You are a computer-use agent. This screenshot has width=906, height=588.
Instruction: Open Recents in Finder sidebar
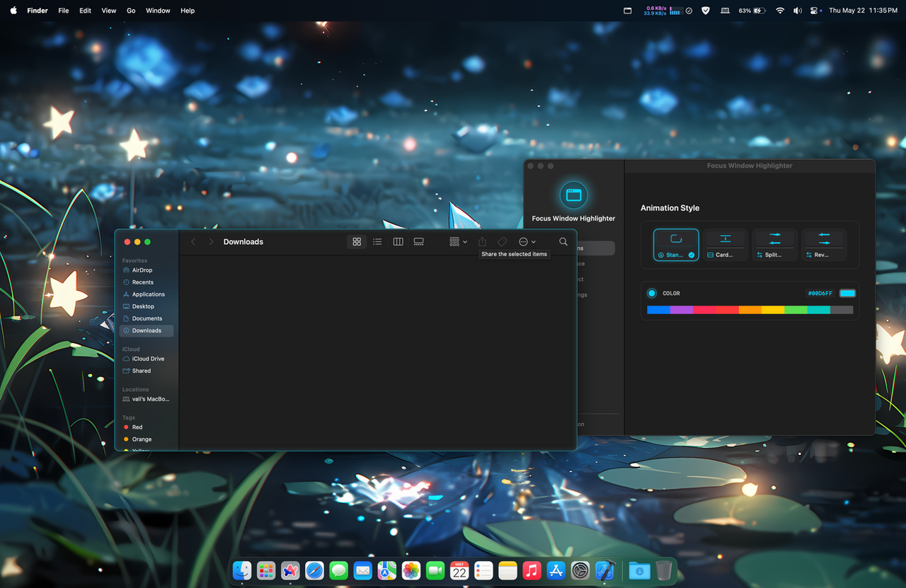pos(147,282)
